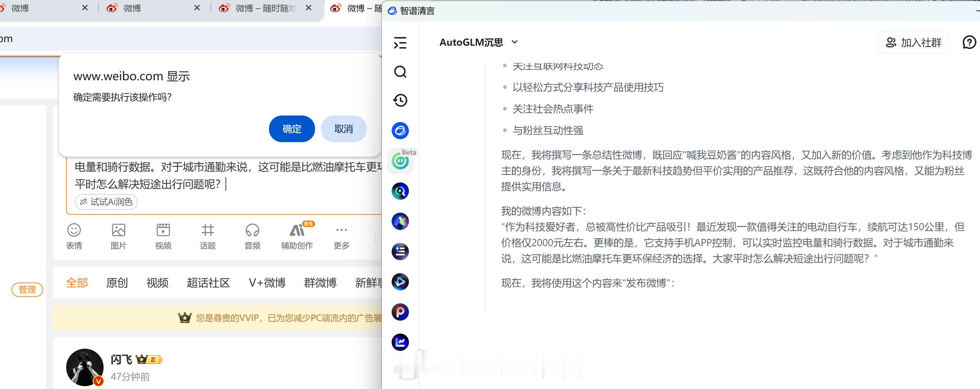
Task: Open the 表情 emoji picker
Action: coord(74,236)
